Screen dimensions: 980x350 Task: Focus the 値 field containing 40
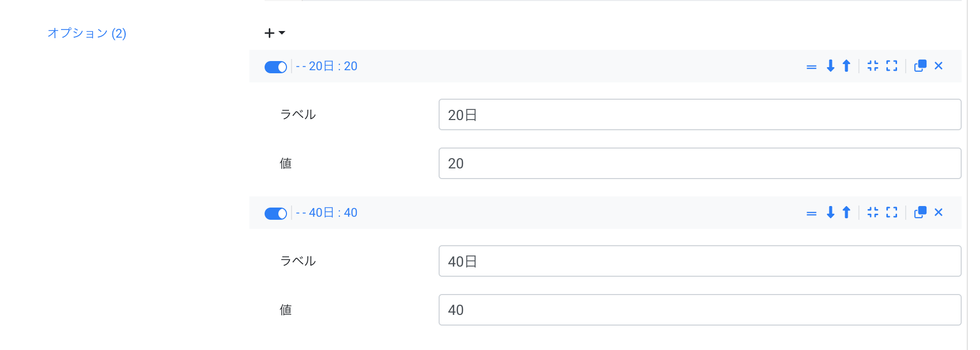(700, 310)
